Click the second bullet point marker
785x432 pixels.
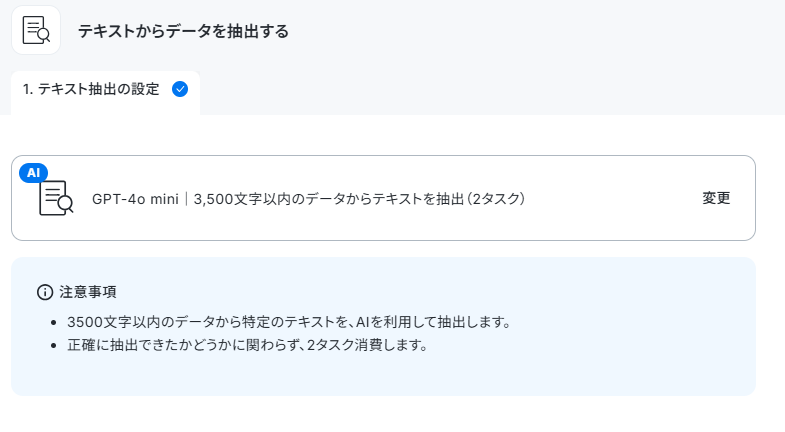click(54, 345)
